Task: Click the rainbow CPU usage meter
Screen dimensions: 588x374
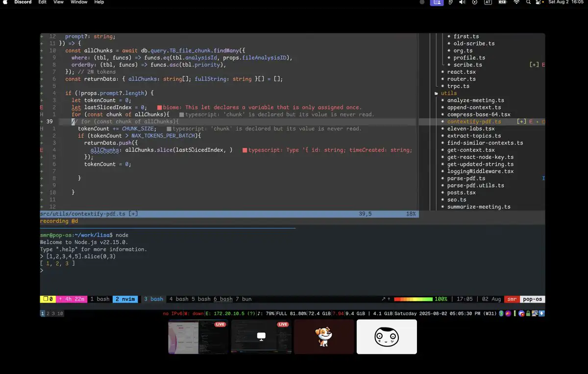Action: coord(413,299)
